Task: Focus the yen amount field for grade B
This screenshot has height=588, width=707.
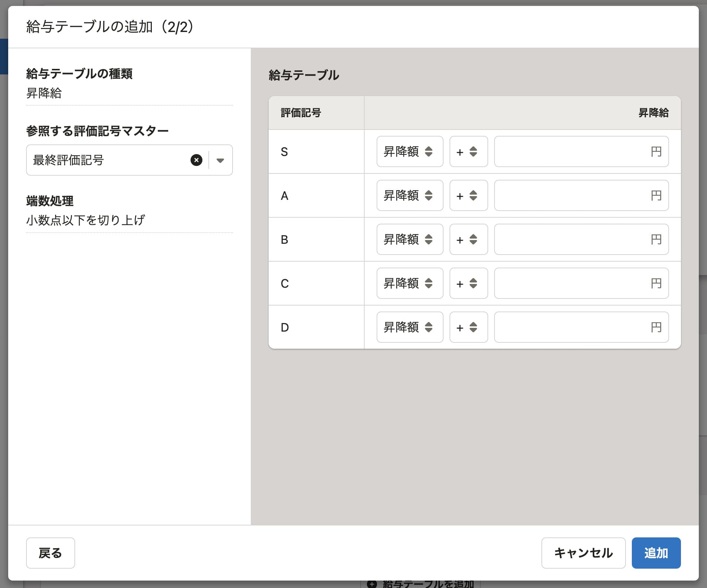Action: click(x=573, y=239)
